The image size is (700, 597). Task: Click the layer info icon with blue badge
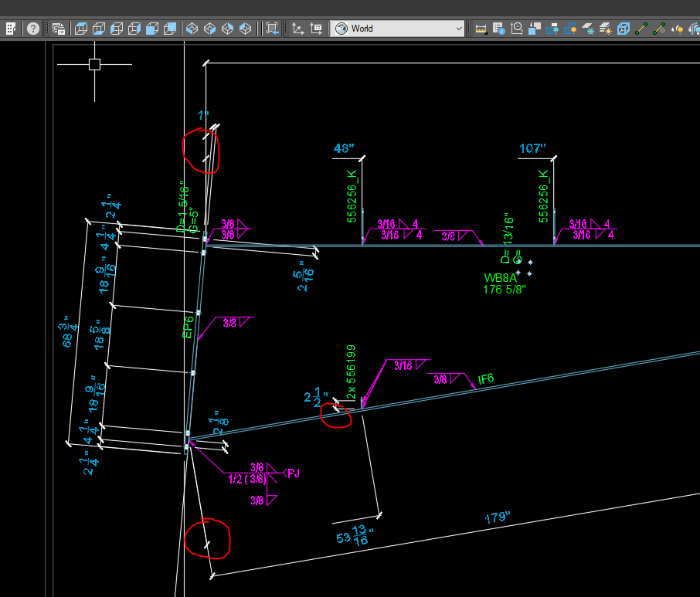click(x=500, y=28)
